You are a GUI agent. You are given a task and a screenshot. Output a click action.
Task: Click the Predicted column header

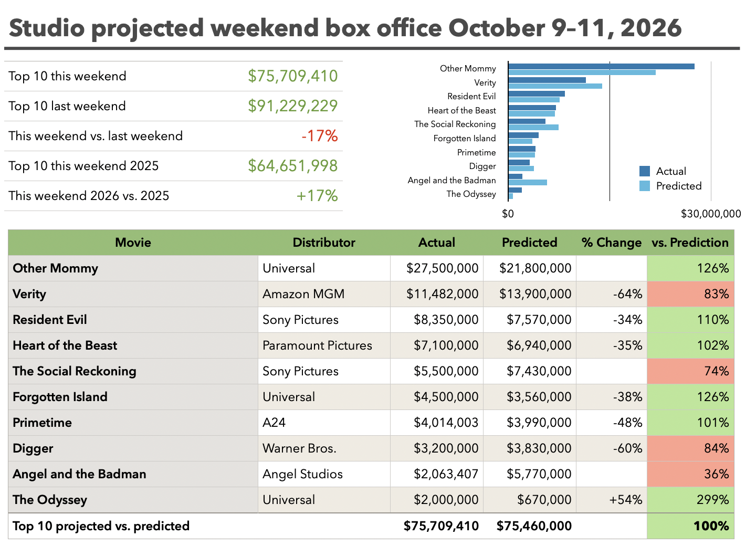point(529,243)
